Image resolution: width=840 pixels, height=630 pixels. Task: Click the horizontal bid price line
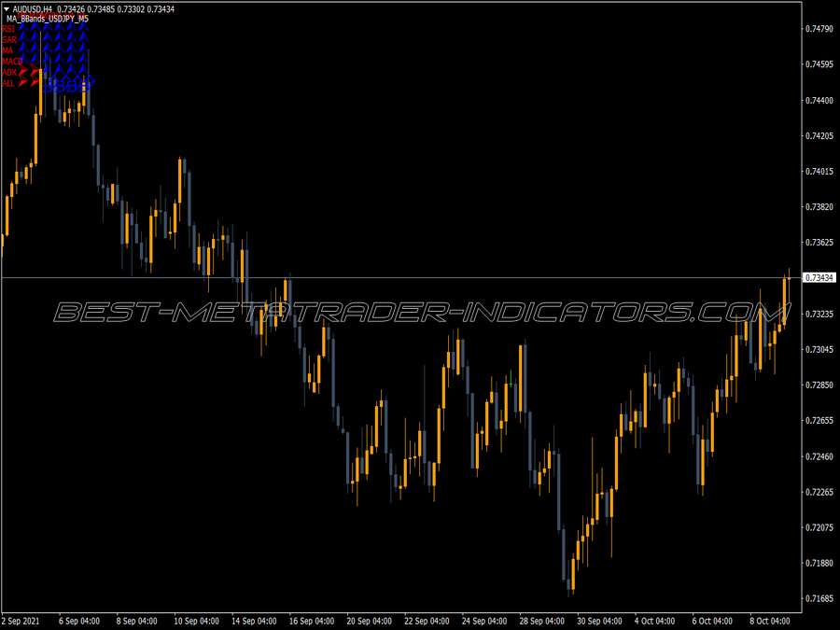(x=400, y=277)
